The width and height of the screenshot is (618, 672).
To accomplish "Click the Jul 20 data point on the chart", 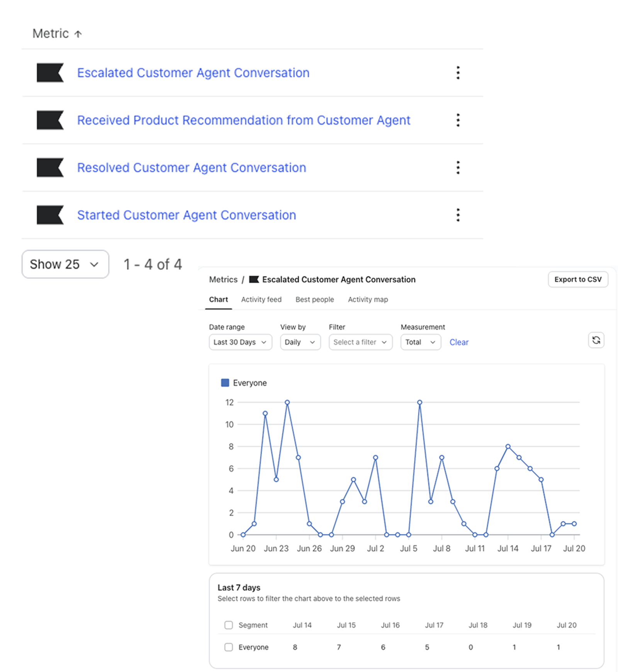I will pos(574,524).
